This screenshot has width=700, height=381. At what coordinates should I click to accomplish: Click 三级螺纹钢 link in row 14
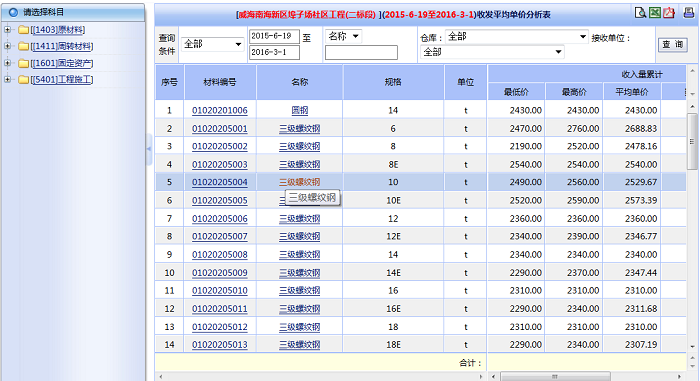(x=300, y=345)
